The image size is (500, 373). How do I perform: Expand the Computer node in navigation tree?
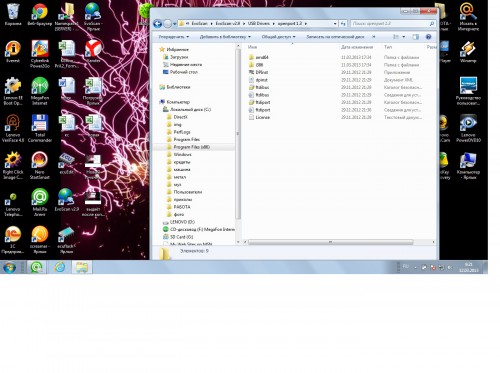click(158, 102)
